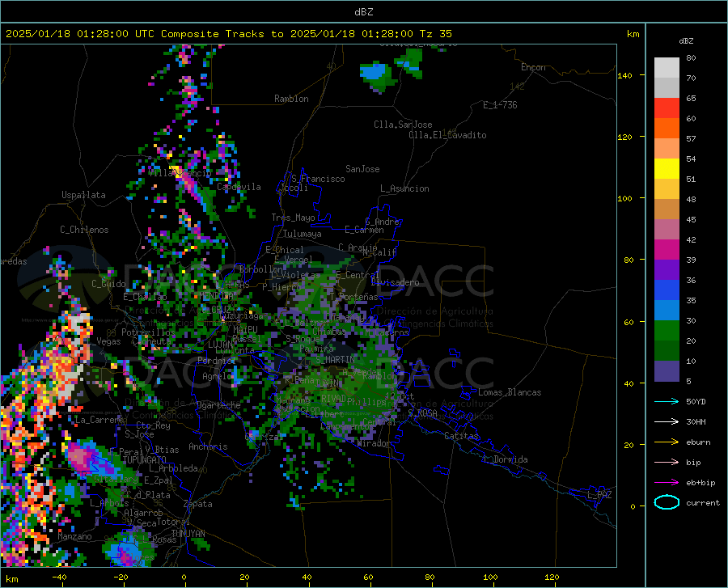Click the 30HM white arrow legend icon

[x=667, y=422]
